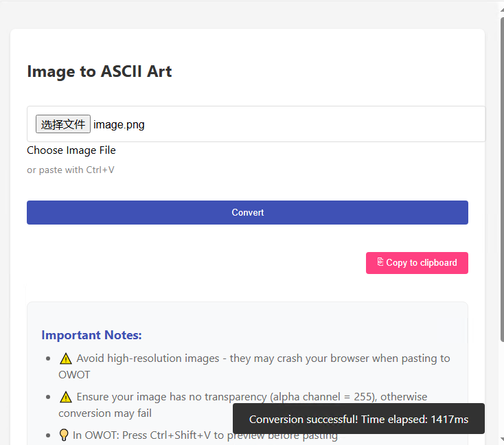Click the clipboard icon in the copy button

[380, 262]
